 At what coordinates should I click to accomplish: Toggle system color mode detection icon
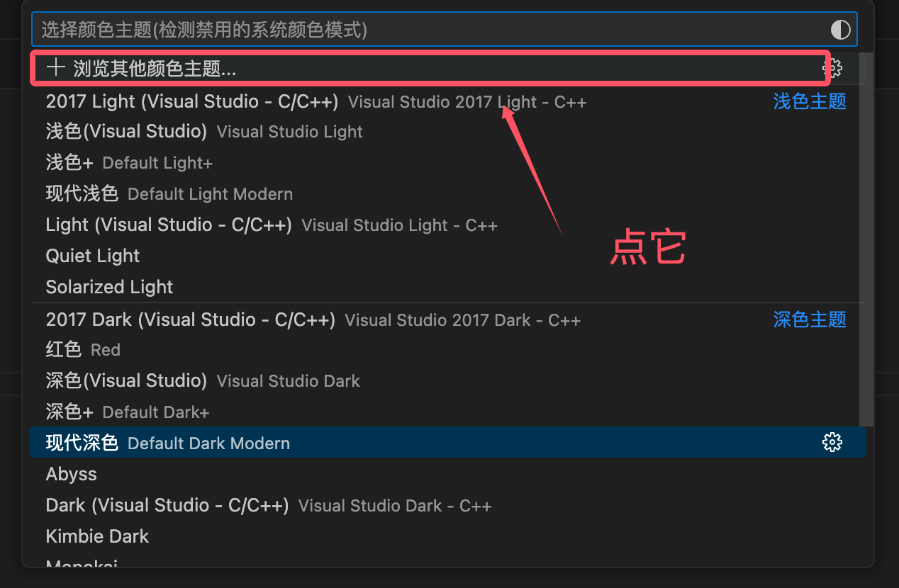tap(840, 30)
